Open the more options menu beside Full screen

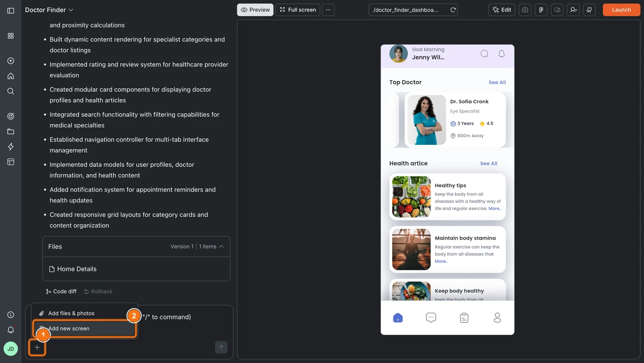pyautogui.click(x=328, y=9)
